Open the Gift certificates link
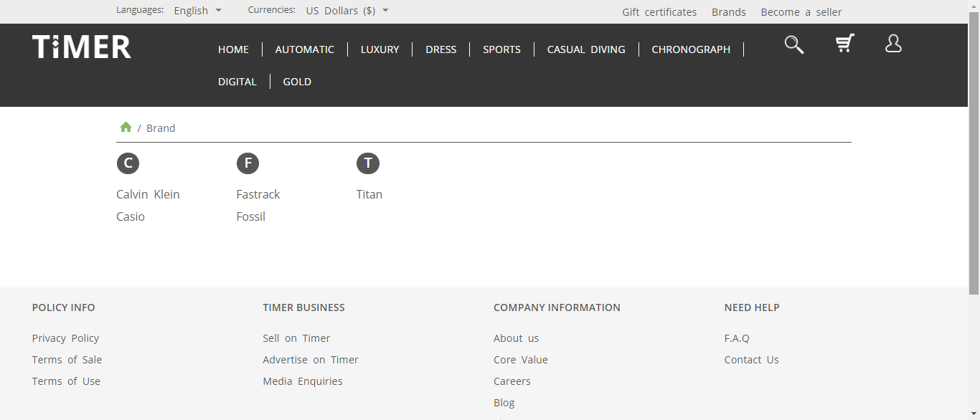 pyautogui.click(x=659, y=12)
